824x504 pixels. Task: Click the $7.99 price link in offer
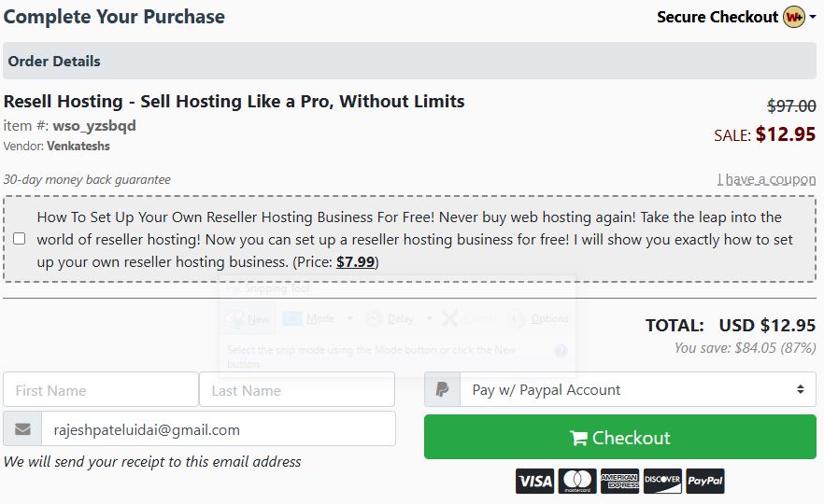(x=355, y=262)
